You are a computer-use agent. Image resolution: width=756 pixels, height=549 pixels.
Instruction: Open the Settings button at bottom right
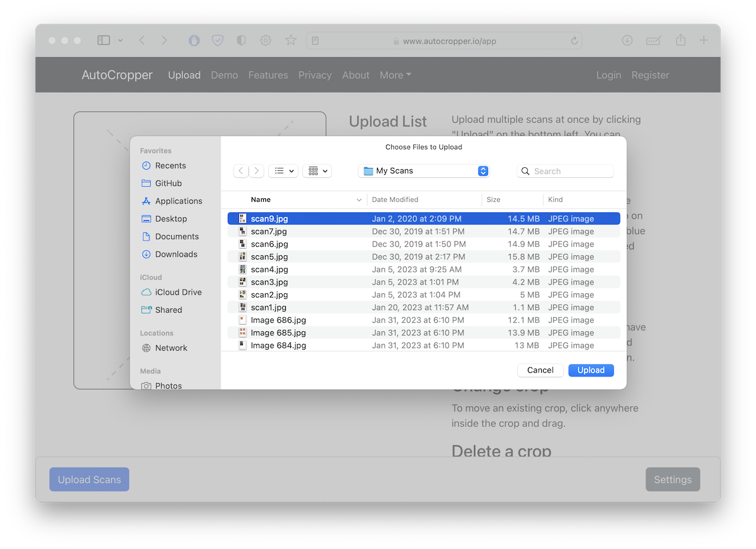[672, 479]
